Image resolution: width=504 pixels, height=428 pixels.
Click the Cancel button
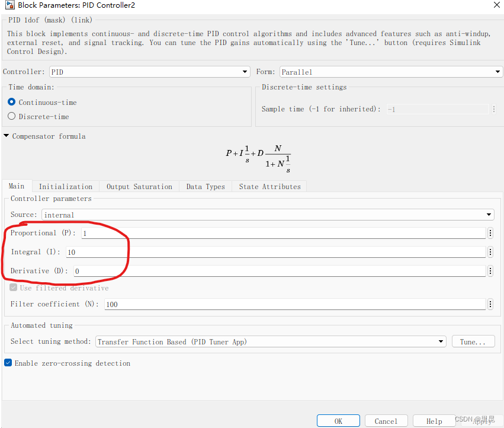[x=386, y=421]
